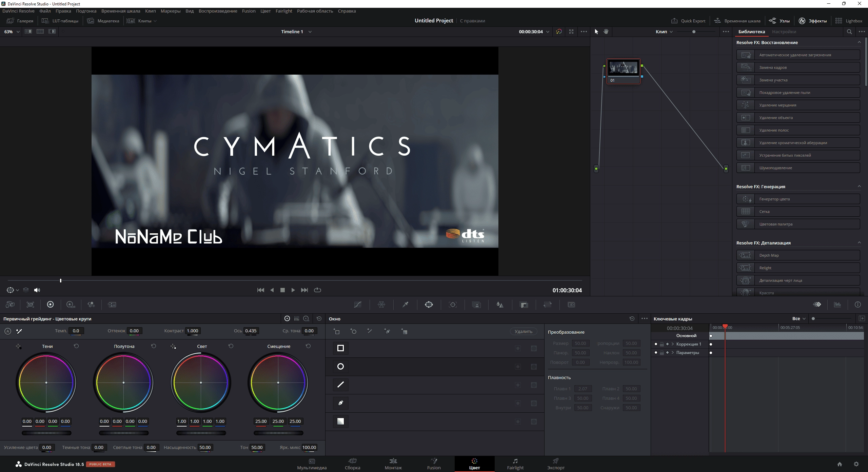868x472 pixels.
Task: Open the Sizing palette icon
Action: tap(548, 304)
